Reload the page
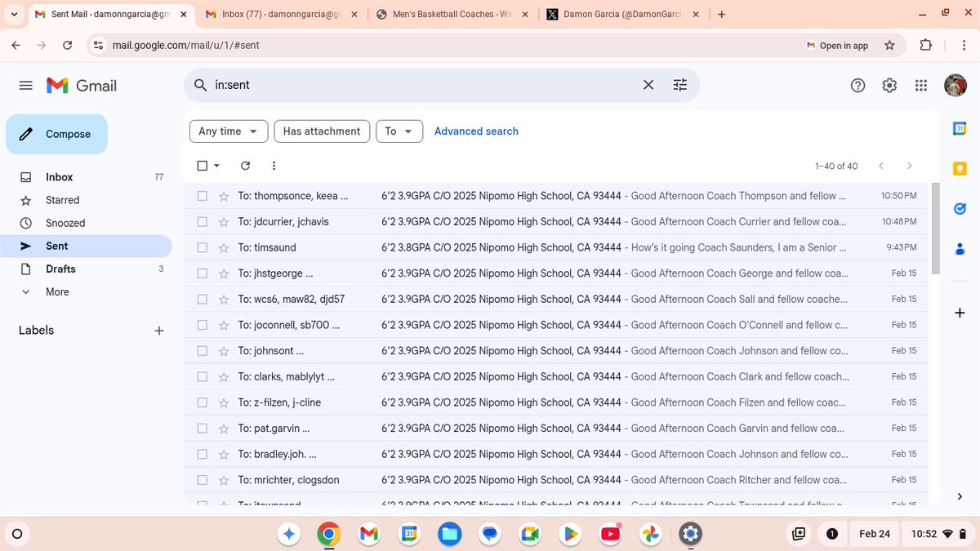980x551 pixels. (67, 46)
